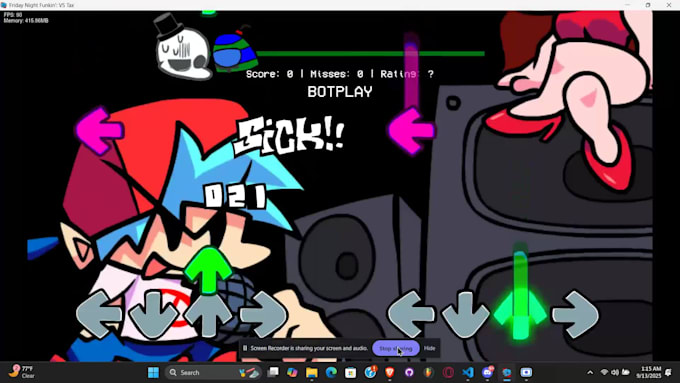Click the speaker volume tray icon
Image resolution: width=680 pixels, height=383 pixels.
(x=615, y=373)
